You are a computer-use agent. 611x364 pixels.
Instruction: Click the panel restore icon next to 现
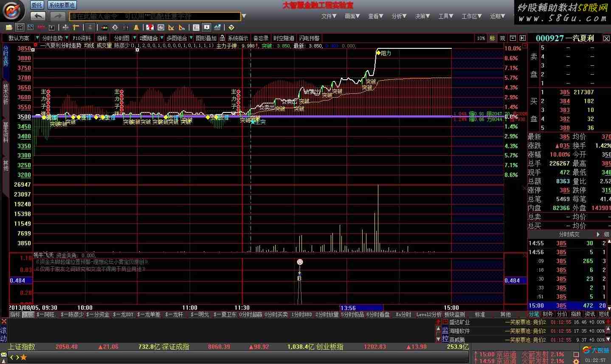tap(513, 38)
